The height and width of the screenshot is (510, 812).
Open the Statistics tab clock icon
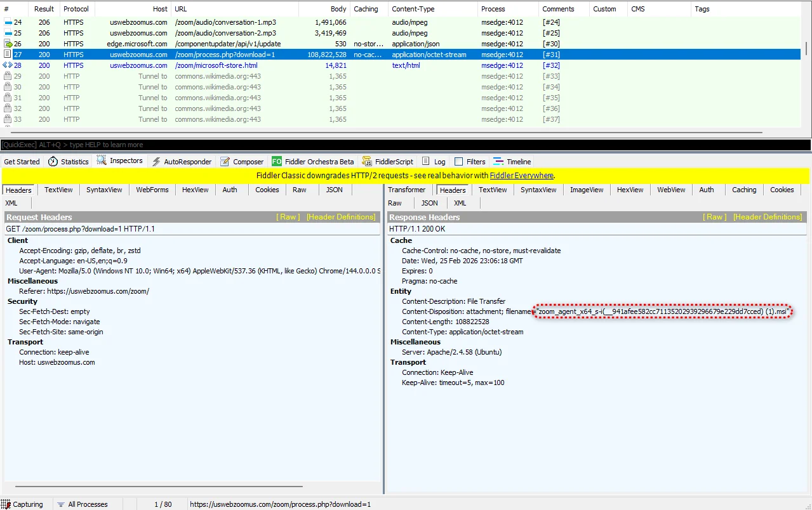(x=53, y=162)
